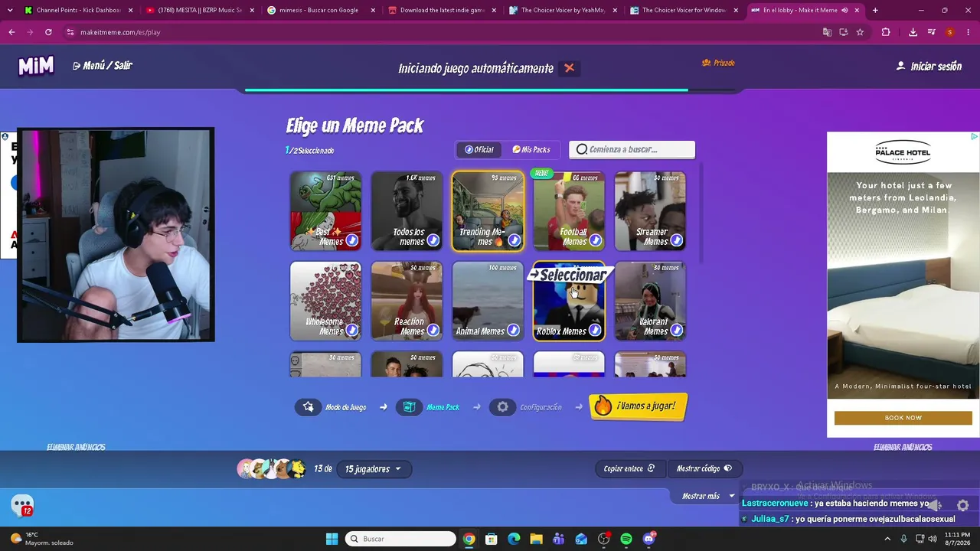Image resolution: width=980 pixels, height=551 pixels.
Task: Deselect the Trending Memes pack
Action: coord(488,211)
